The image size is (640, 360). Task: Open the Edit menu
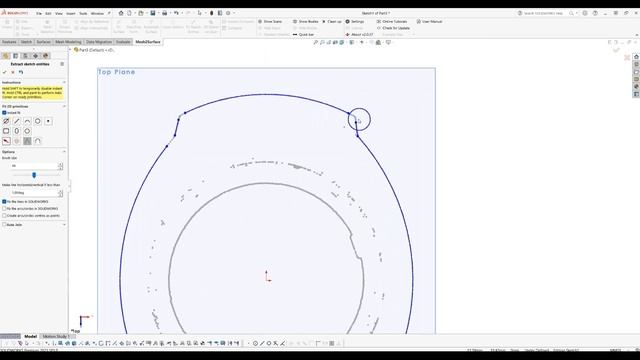point(48,13)
